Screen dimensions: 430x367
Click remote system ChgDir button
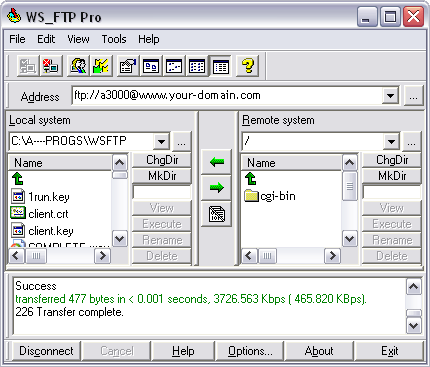click(x=392, y=160)
